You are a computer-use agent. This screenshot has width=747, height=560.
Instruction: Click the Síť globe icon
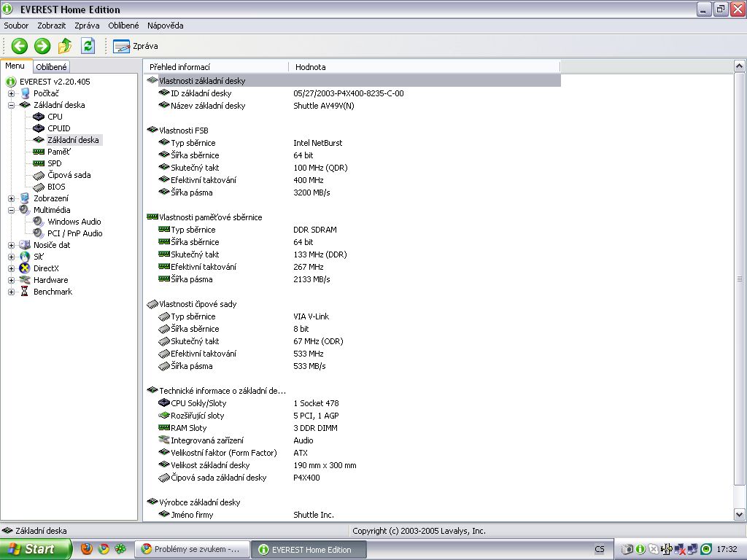pyautogui.click(x=25, y=257)
